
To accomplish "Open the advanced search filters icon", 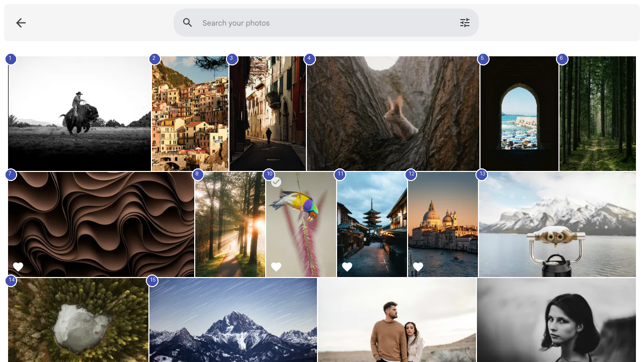I will [x=464, y=23].
